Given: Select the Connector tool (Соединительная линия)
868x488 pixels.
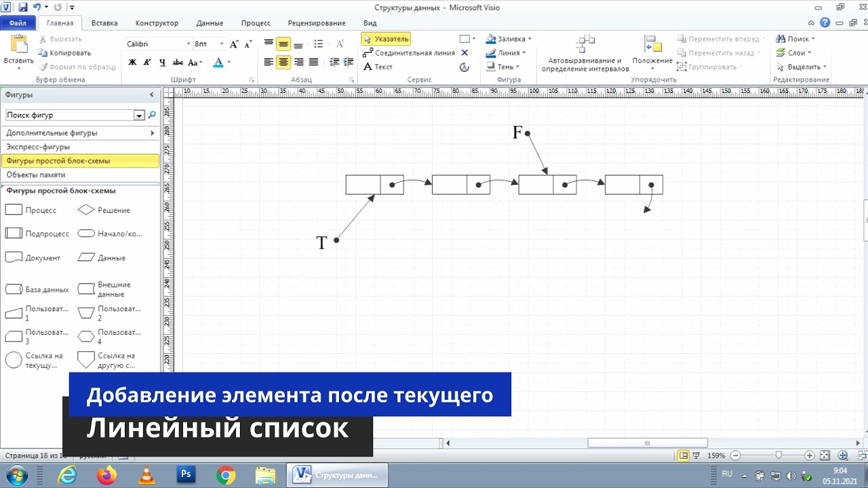Looking at the screenshot, I should [x=409, y=53].
